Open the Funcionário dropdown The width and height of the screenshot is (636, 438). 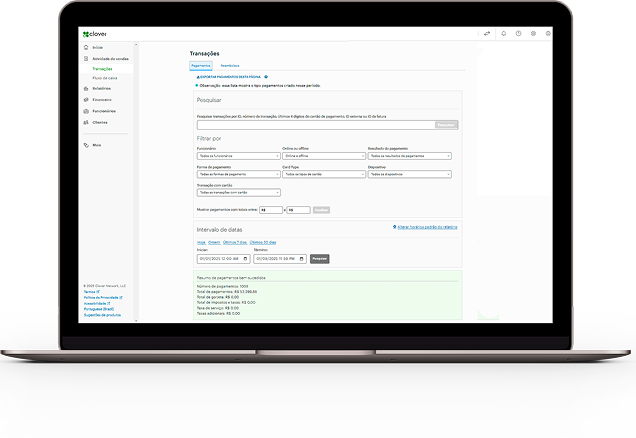point(238,156)
